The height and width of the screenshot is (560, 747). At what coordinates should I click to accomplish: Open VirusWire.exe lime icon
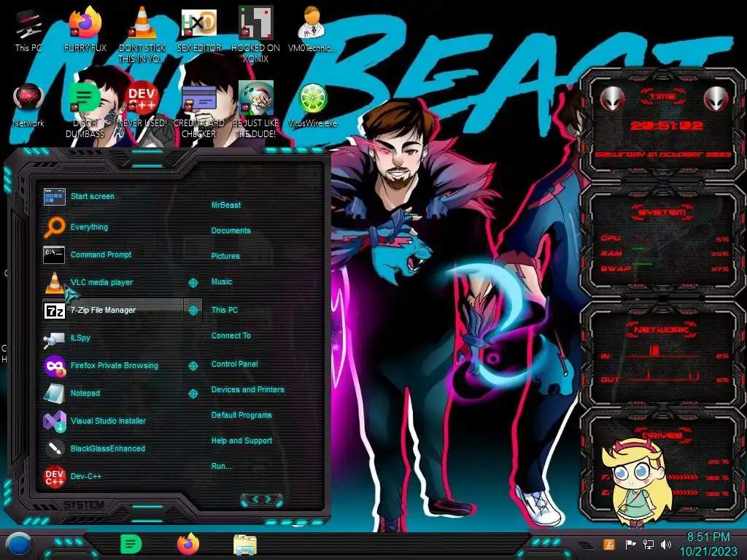312,105
